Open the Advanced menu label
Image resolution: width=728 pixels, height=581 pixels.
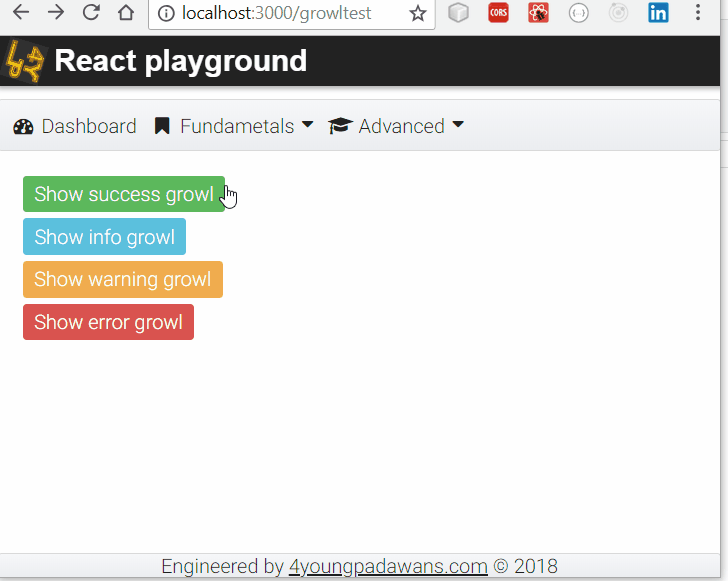tap(402, 126)
